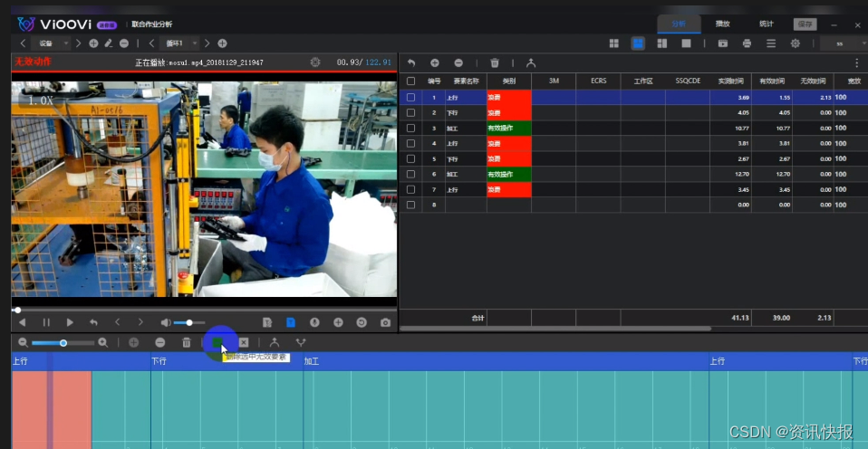Switch to the 播放 tab

pos(722,24)
